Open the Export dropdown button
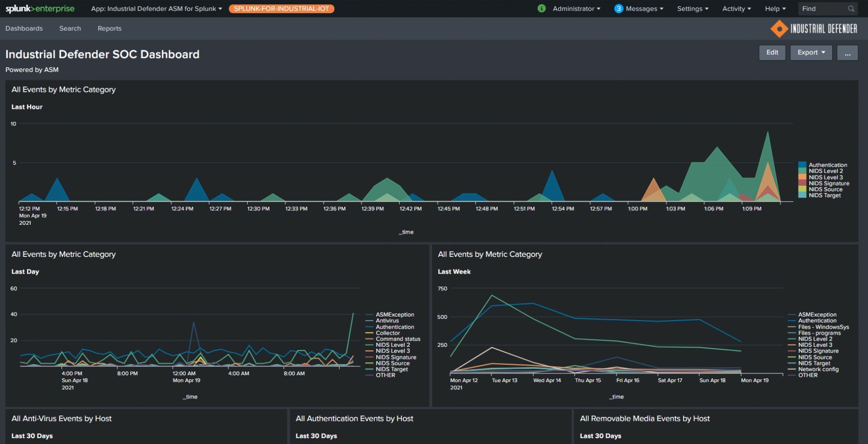 [811, 52]
